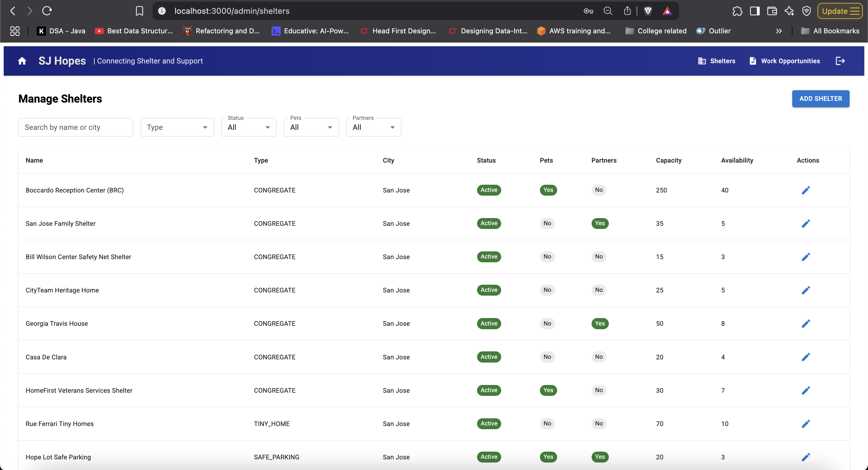
Task: Click browser reload page icon
Action: (47, 11)
